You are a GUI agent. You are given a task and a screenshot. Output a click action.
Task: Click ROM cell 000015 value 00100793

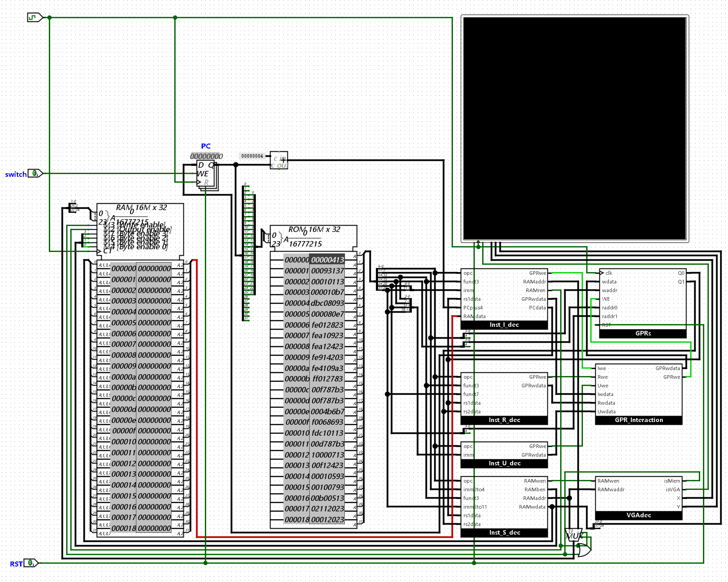328,487
